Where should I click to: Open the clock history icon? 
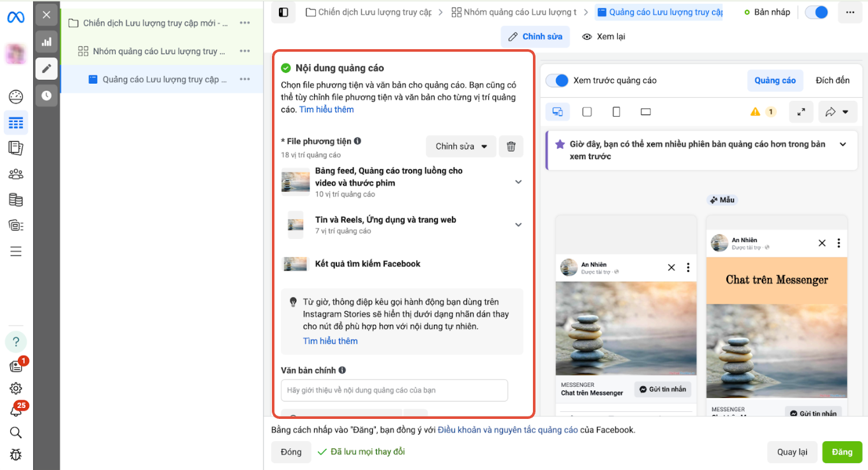click(47, 95)
